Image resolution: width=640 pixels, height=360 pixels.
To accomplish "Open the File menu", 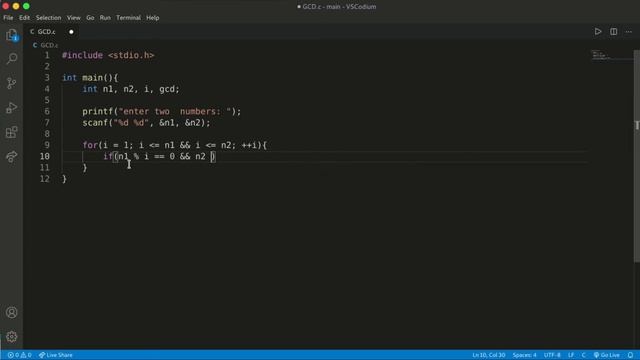I will [x=8, y=18].
